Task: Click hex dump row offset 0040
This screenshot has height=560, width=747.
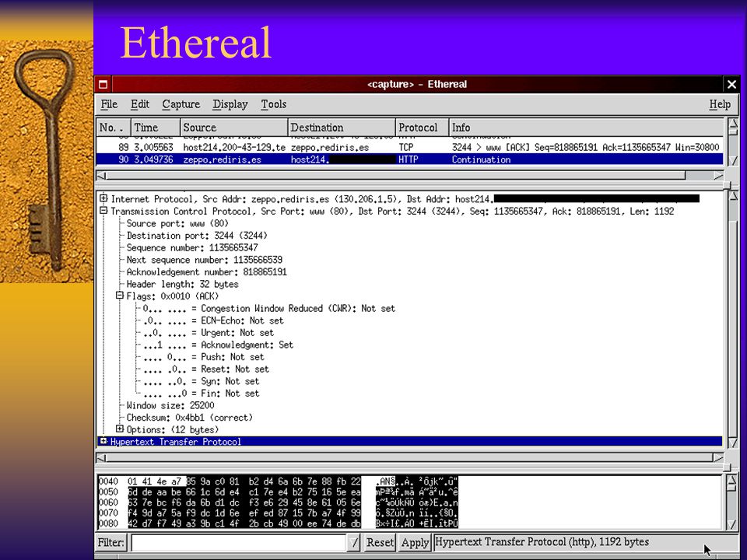Action: pos(108,481)
